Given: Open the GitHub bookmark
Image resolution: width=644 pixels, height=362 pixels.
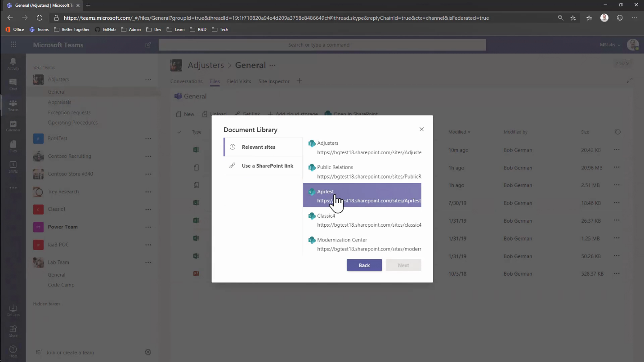Looking at the screenshot, I should coord(105,29).
